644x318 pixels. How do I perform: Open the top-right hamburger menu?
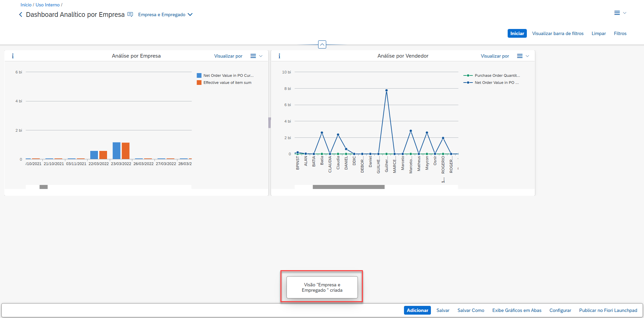[619, 13]
